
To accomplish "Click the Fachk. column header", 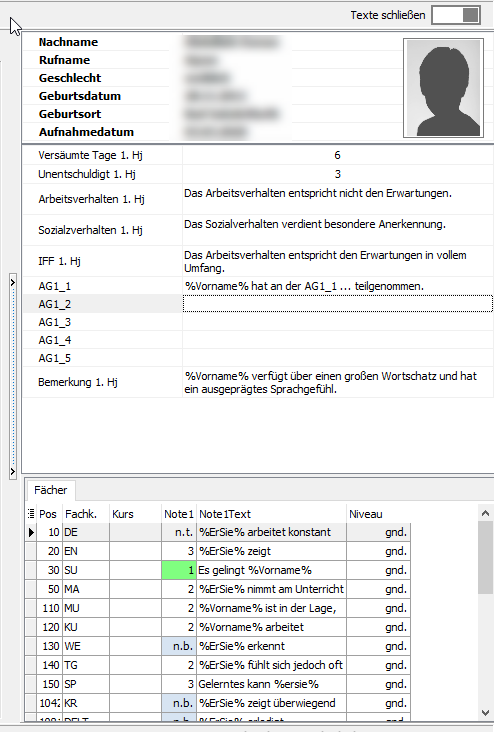I will coord(86,514).
